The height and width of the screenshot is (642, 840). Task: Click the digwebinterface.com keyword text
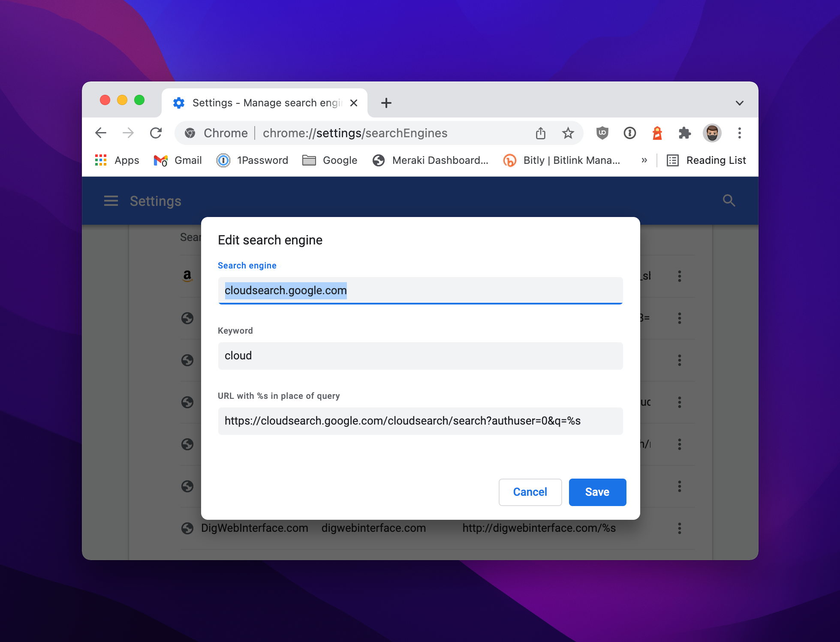coord(373,528)
